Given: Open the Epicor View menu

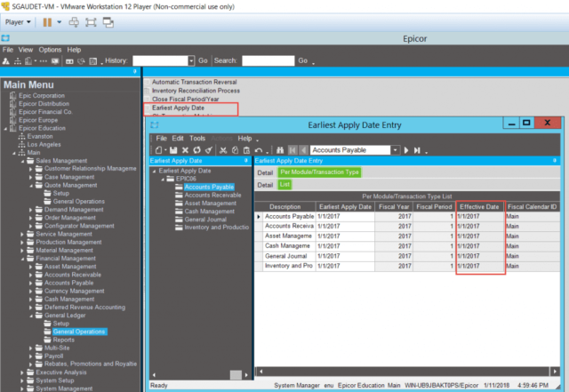Looking at the screenshot, I should tap(26, 50).
